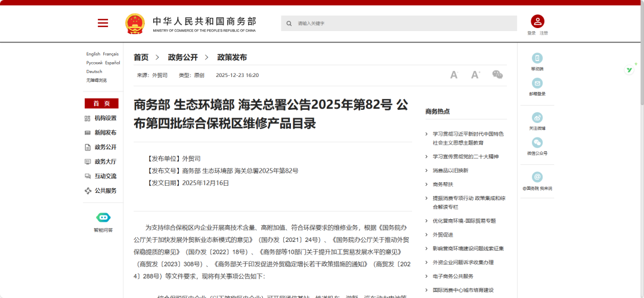Viewport: 644px width, 298px height.
Task: Click the ministry title 中华人民共和国商务部
Action: (204, 21)
